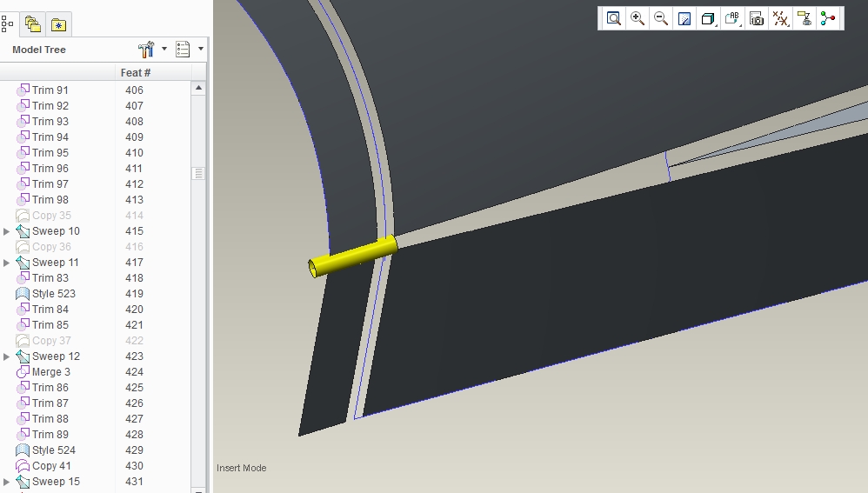Open the View Manager camera icon

tap(757, 19)
